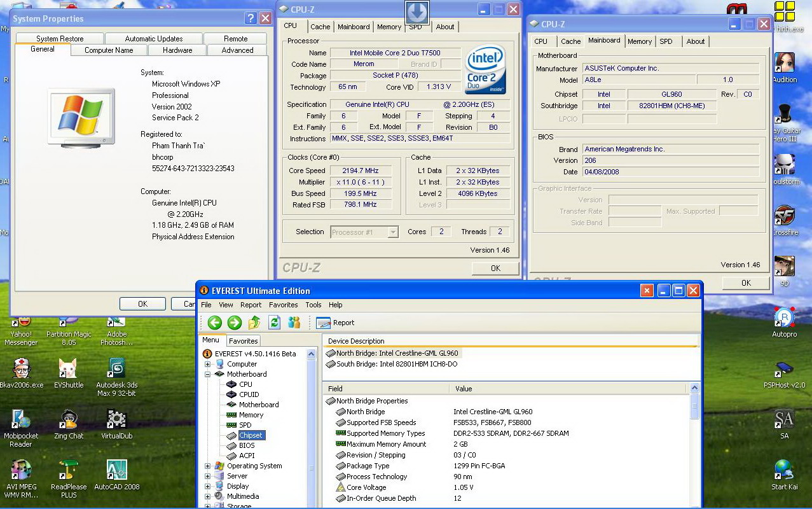Image resolution: width=812 pixels, height=509 pixels.
Task: Select the Chipset item in EVEREST tree
Action: [251, 435]
